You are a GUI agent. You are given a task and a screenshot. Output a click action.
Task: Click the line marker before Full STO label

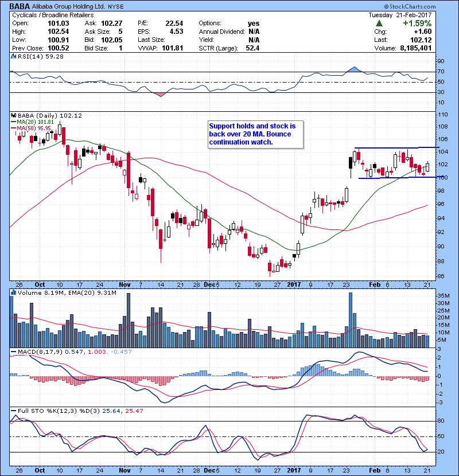[14, 411]
